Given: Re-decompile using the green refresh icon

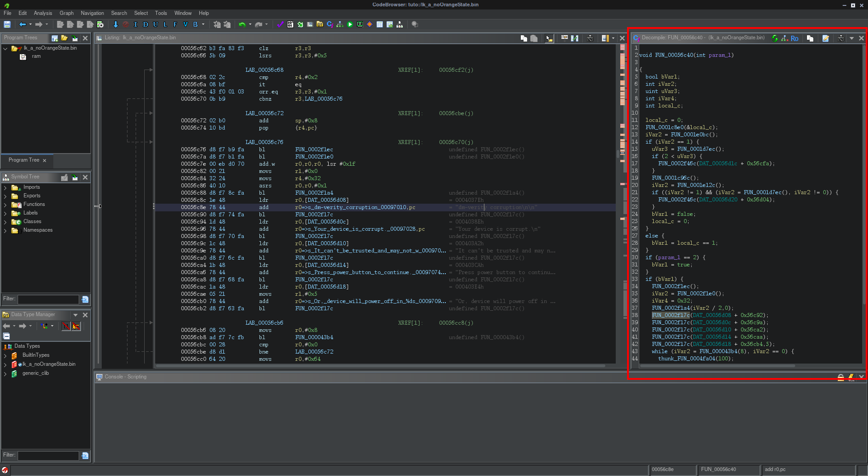Looking at the screenshot, I should [x=775, y=38].
